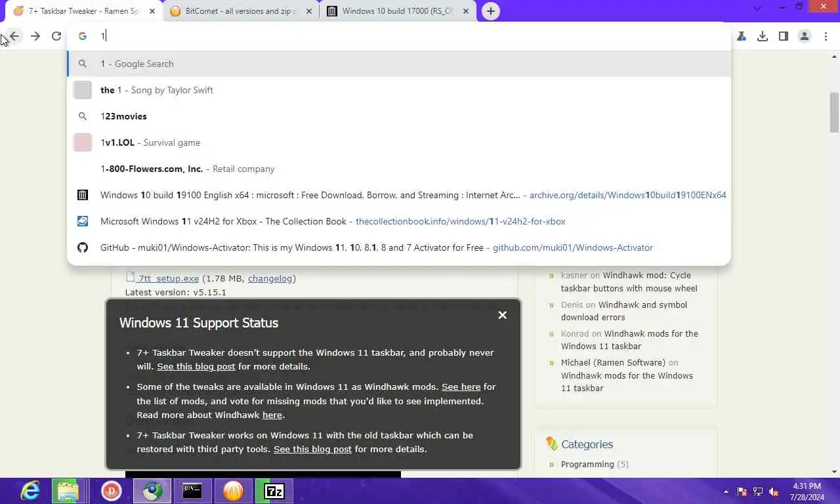Select '1-800-Flowers.com, Inc.' suggestion
This screenshot has height=504, width=840.
[399, 169]
